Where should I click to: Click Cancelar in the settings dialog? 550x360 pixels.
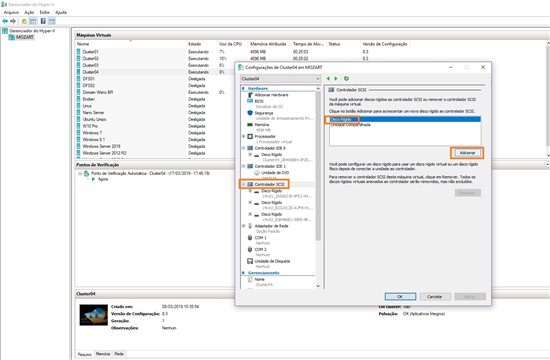coord(435,297)
